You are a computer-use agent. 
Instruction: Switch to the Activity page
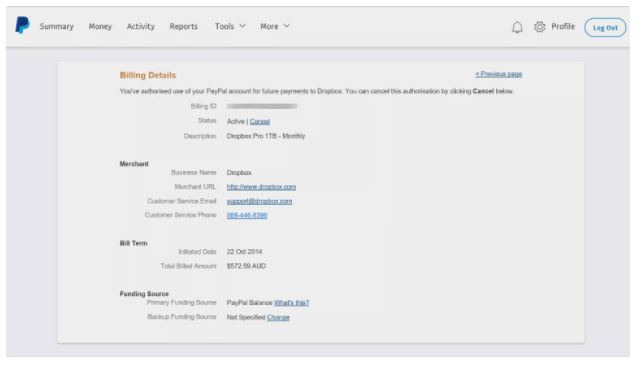140,27
